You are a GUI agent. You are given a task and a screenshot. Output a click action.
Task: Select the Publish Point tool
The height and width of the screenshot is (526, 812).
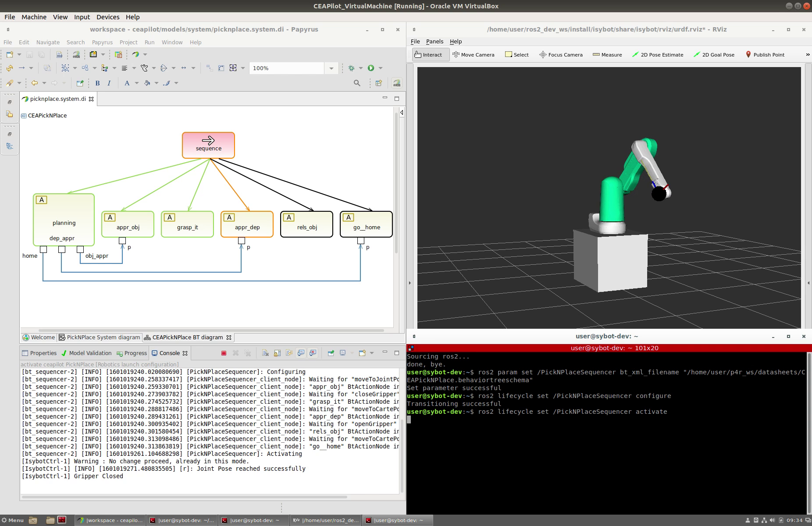[765, 54]
